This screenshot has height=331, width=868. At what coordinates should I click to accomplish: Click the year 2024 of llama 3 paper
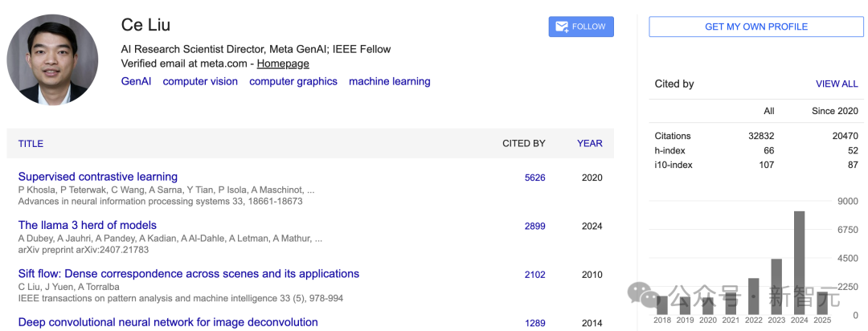[592, 227]
